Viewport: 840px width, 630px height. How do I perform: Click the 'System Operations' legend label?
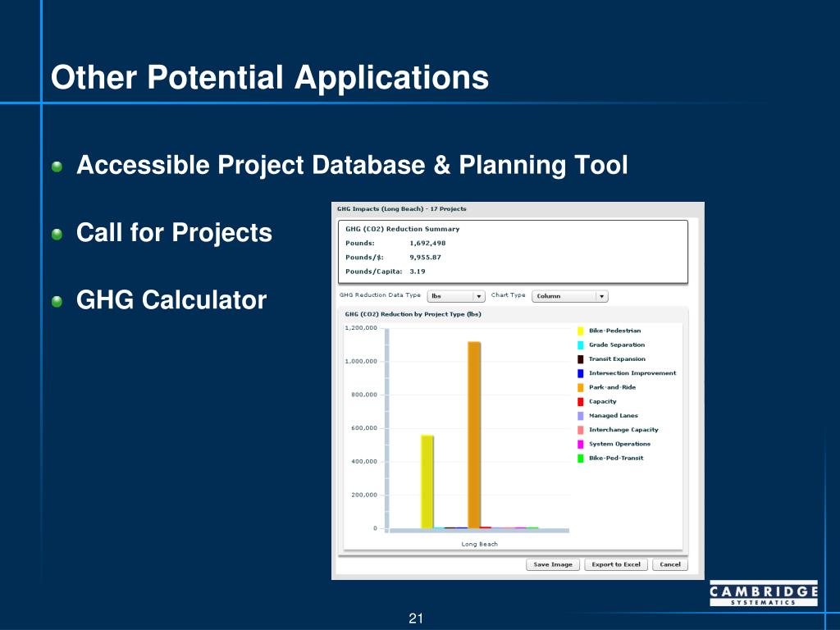click(x=619, y=444)
